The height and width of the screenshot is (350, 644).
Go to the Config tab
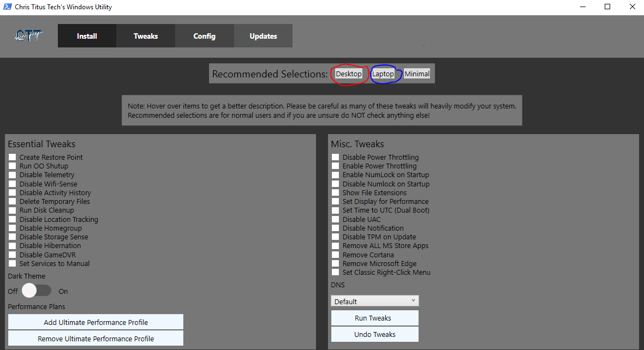point(205,36)
